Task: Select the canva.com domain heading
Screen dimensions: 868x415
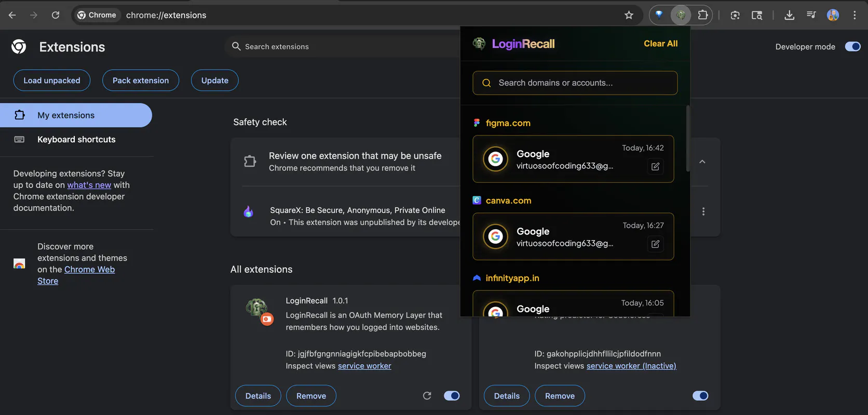Action: click(509, 201)
